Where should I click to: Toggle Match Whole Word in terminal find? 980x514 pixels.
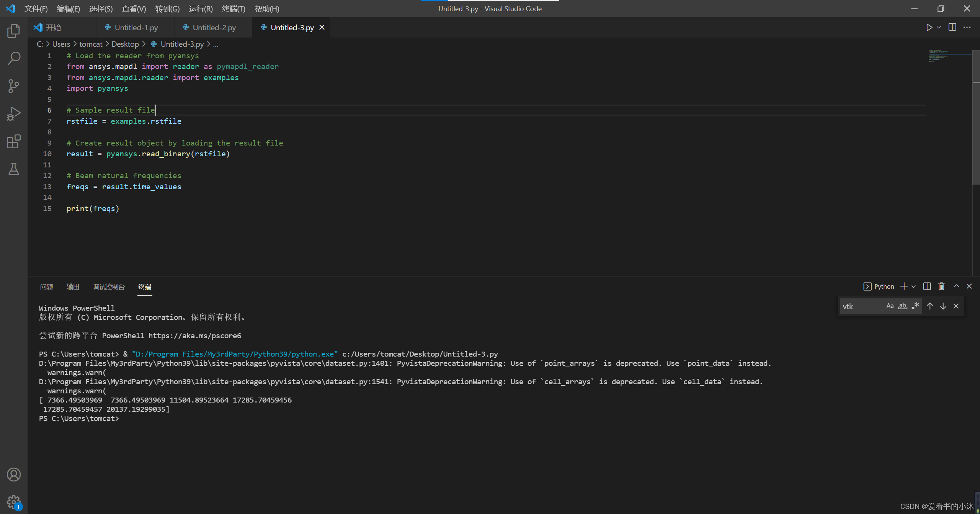[903, 306]
